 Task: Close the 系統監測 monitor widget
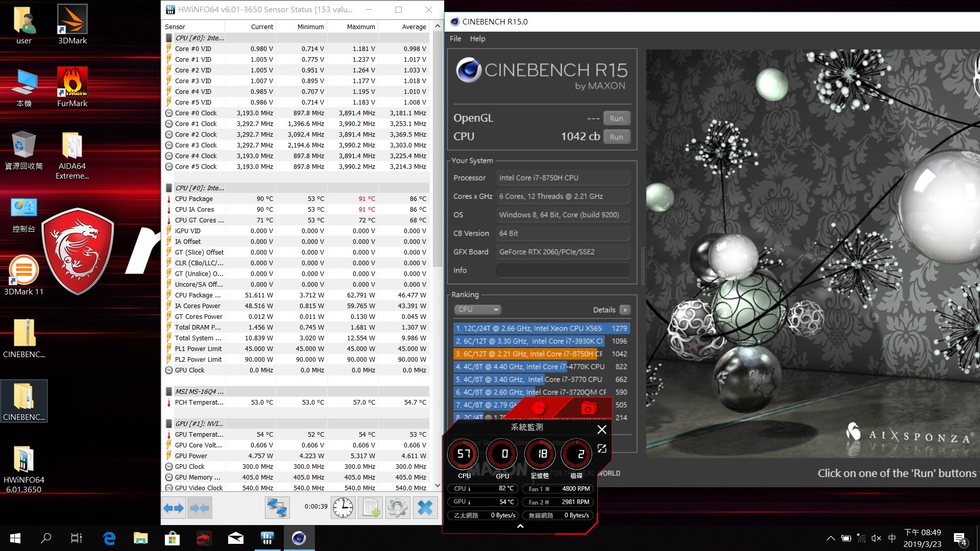coord(602,429)
